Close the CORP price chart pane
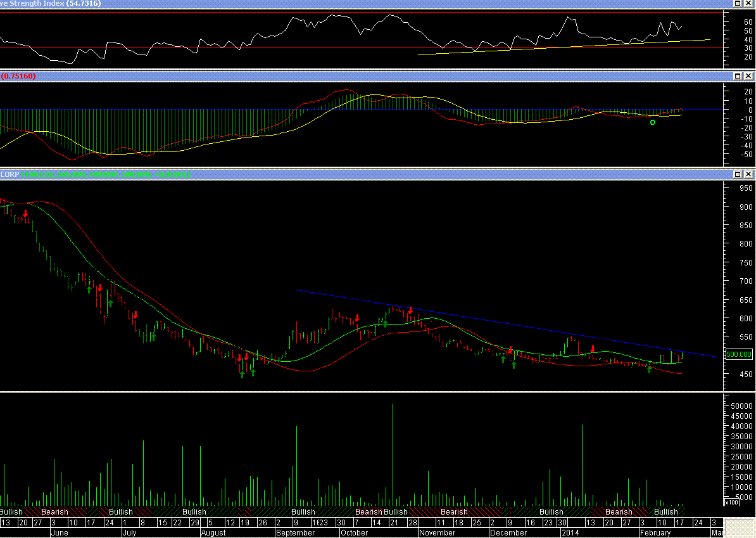 click(748, 174)
